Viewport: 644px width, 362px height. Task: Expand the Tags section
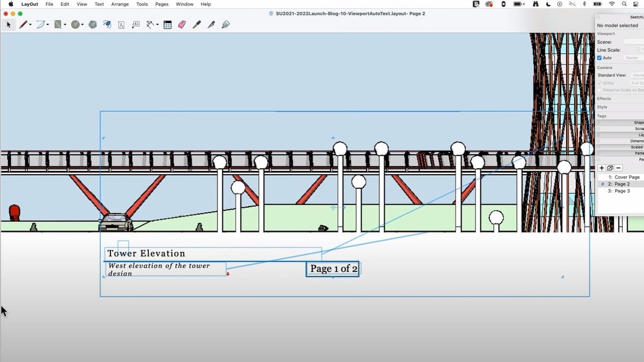(x=602, y=115)
